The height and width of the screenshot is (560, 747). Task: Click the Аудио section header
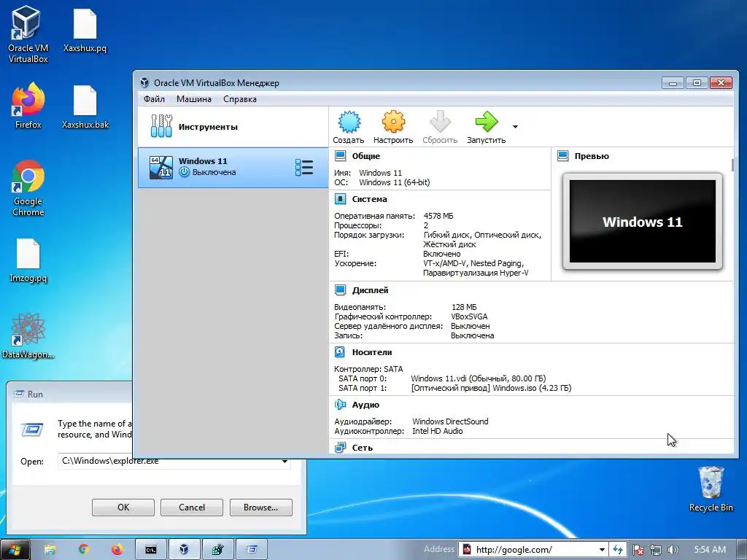(365, 405)
